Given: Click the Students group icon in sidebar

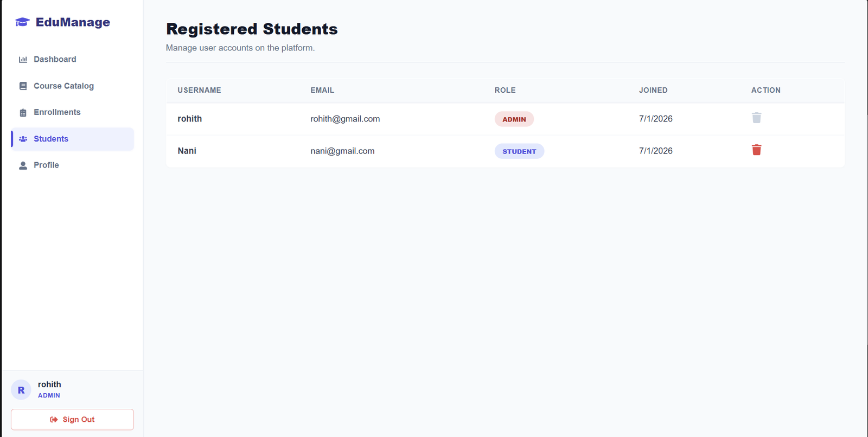Looking at the screenshot, I should click(23, 139).
